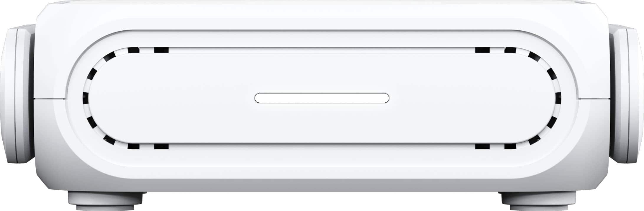Click the panel area above the LED bar
644x211 pixels.
[x=322, y=74]
